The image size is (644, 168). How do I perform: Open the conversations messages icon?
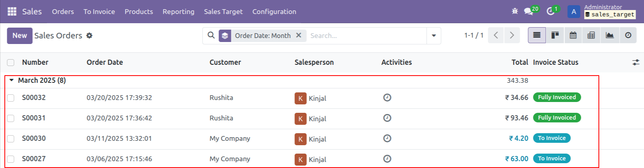[x=529, y=11]
